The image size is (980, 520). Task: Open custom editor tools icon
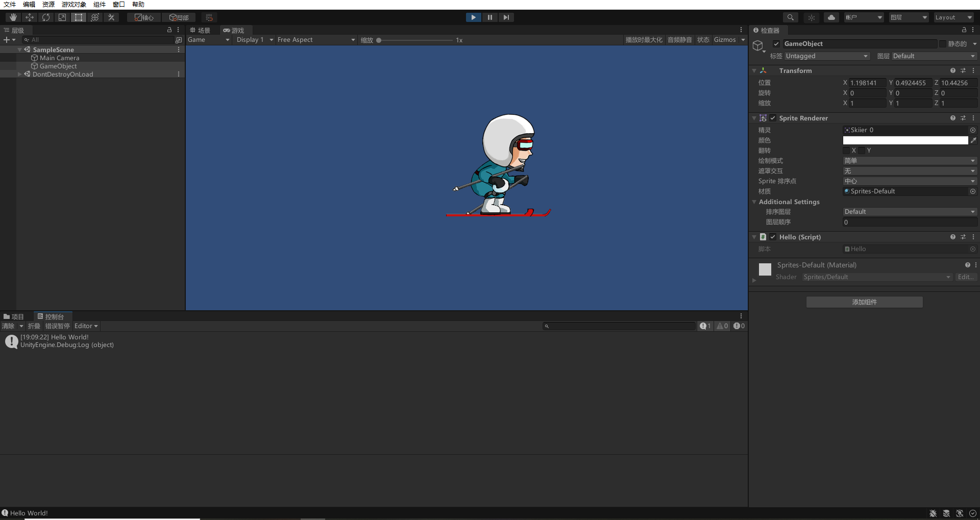[111, 17]
